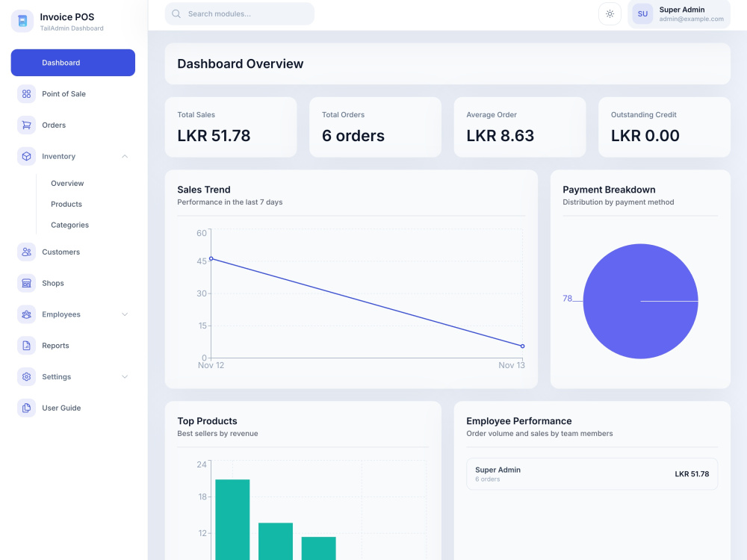Click the "Dashboard Overview" heading
This screenshot has height=560, width=747.
(240, 63)
